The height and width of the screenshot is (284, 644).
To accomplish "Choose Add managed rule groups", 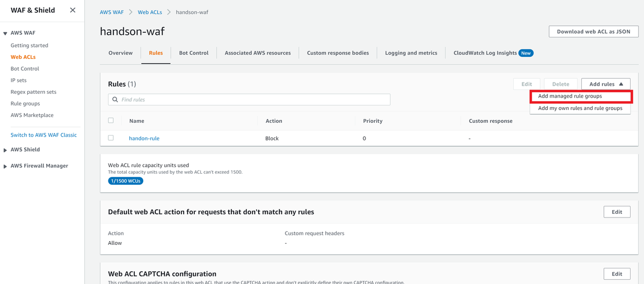I will click(582, 96).
